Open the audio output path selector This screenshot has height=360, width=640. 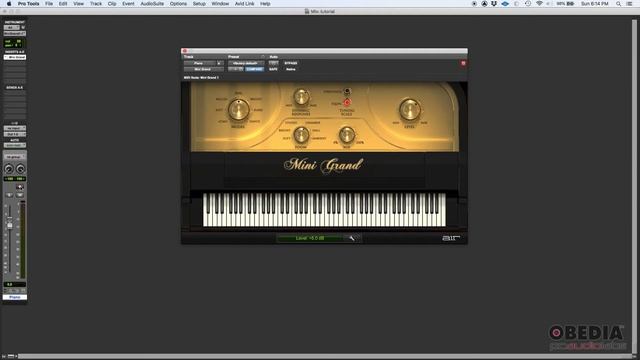tap(15, 134)
